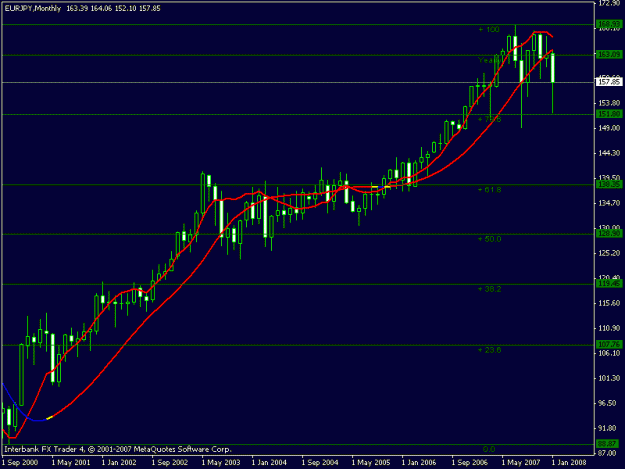Click the 1 May 2007 date label

point(521,463)
